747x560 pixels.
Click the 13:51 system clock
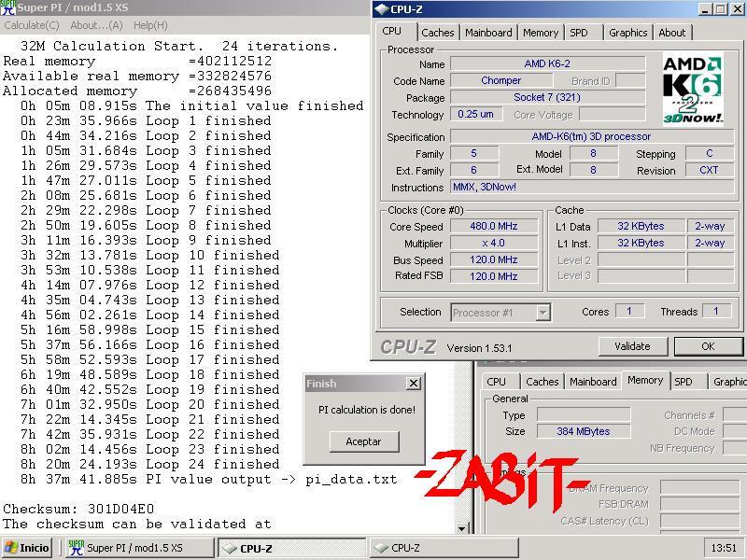(x=724, y=548)
